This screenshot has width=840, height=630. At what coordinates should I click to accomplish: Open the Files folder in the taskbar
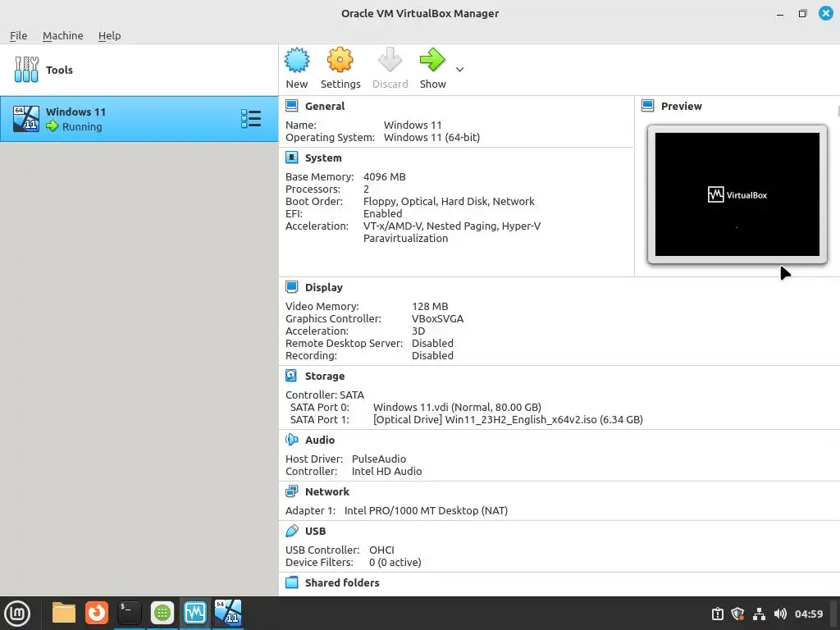pyautogui.click(x=64, y=613)
